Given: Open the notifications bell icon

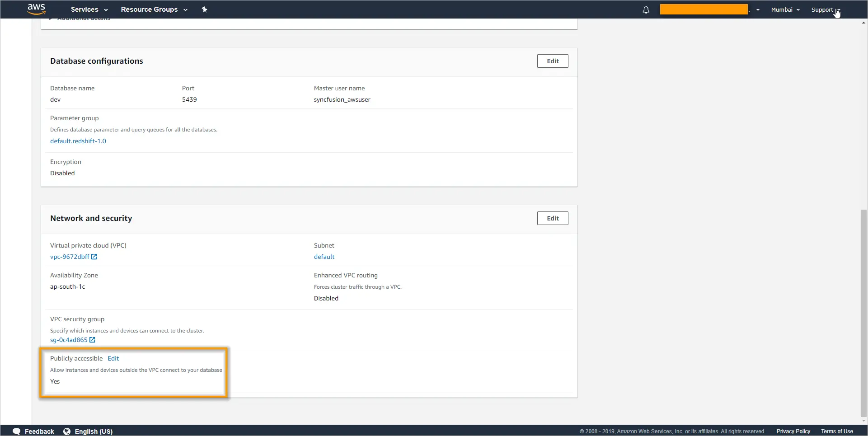Looking at the screenshot, I should (646, 10).
